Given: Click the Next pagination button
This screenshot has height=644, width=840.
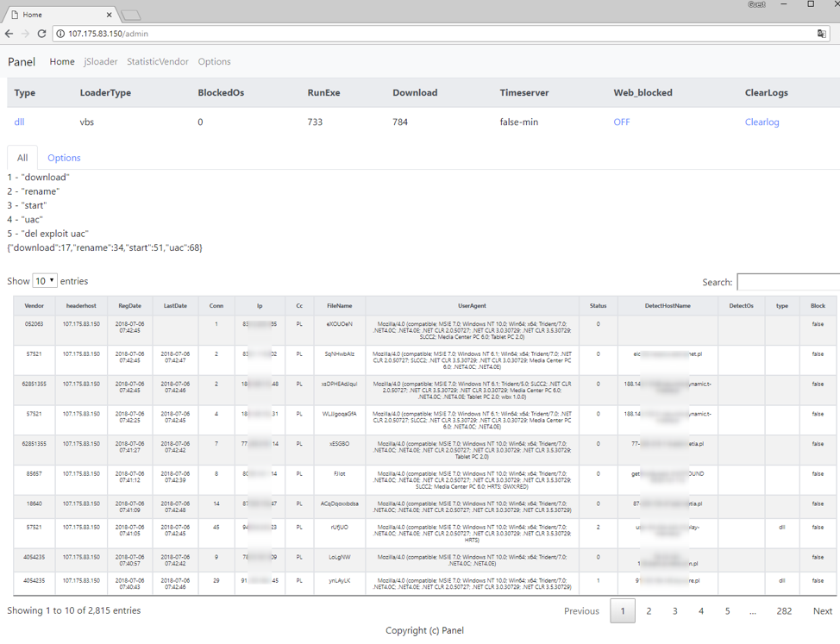Looking at the screenshot, I should pyautogui.click(x=823, y=611).
